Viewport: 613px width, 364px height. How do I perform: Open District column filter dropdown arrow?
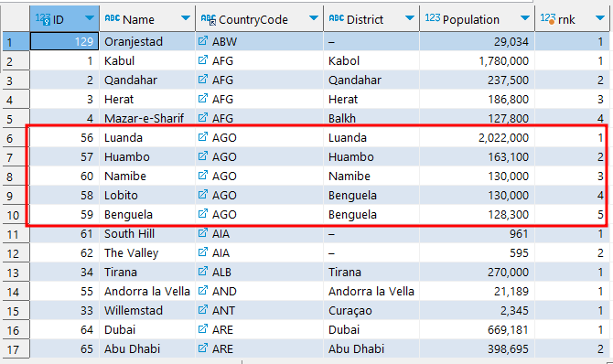click(x=410, y=18)
